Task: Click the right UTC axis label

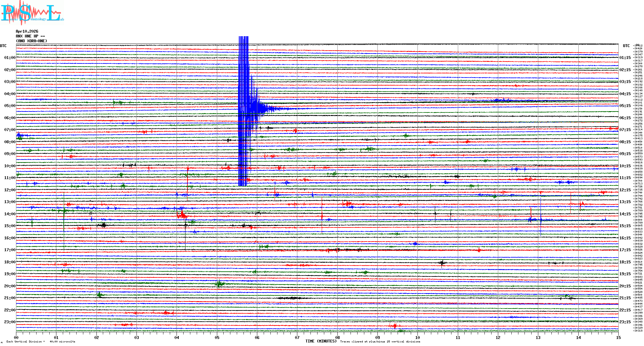Action: pos(626,46)
